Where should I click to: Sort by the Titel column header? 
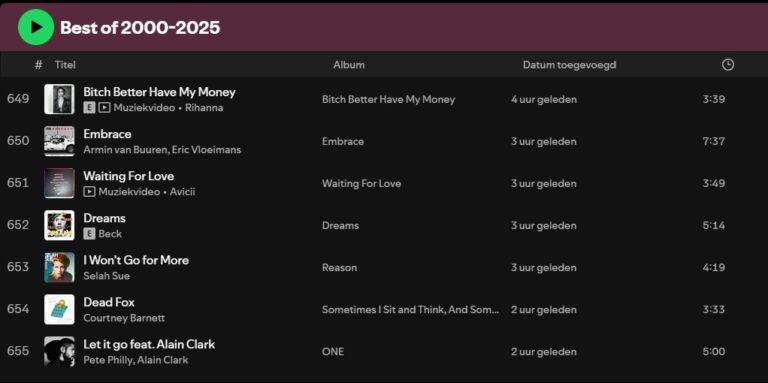pyautogui.click(x=65, y=65)
